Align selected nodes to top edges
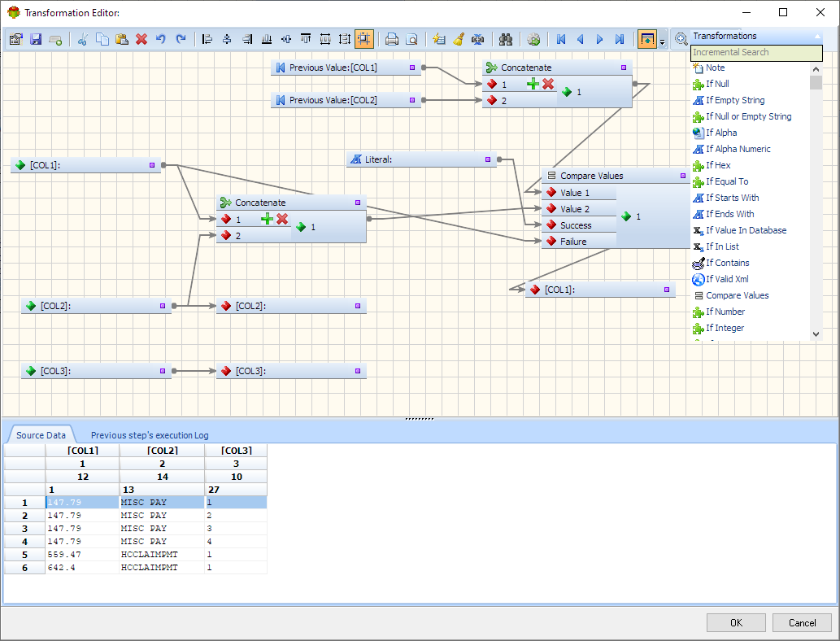 tap(306, 39)
